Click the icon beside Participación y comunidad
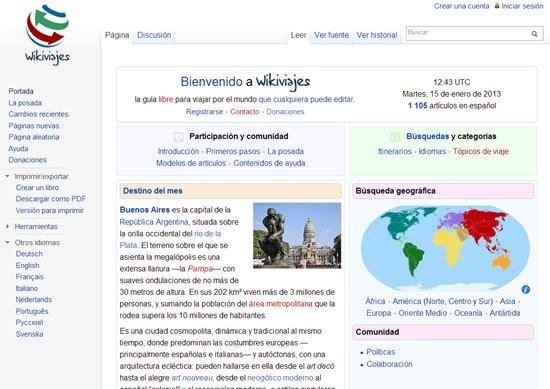Viewport: 550px width, 389px height. [179, 136]
